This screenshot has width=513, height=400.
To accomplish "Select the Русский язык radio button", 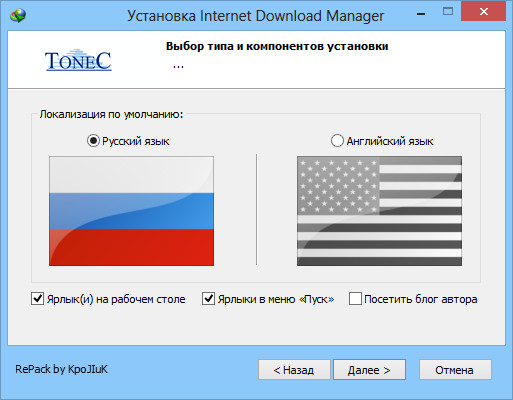I will (93, 141).
